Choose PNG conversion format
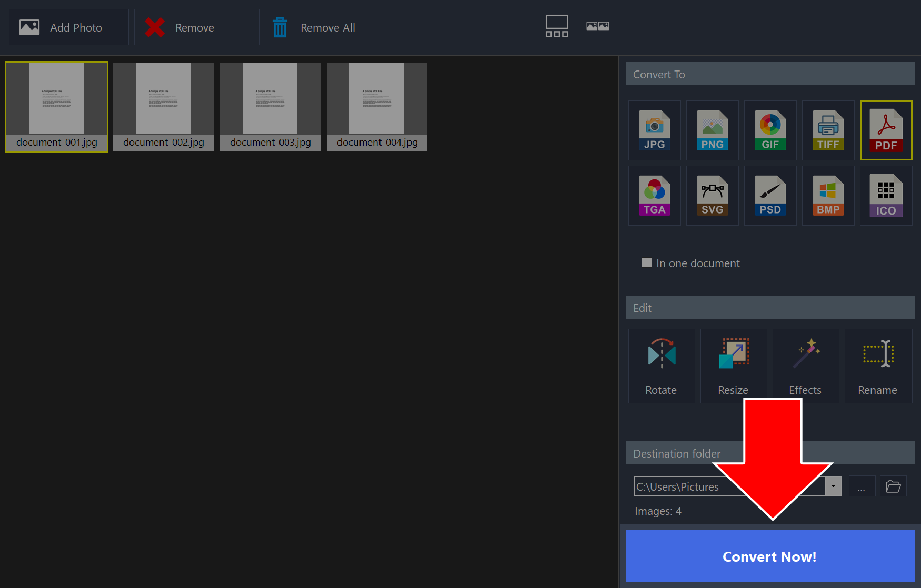This screenshot has width=921, height=588. [x=712, y=130]
